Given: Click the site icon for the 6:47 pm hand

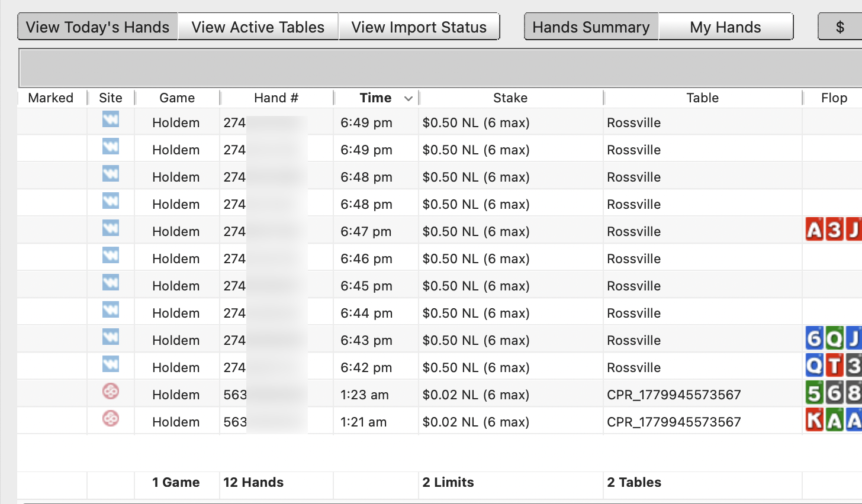Looking at the screenshot, I should 111,228.
